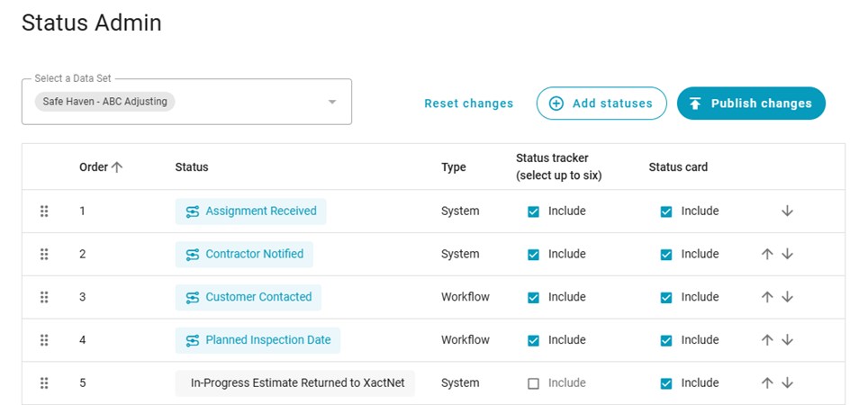The height and width of the screenshot is (405, 868).
Task: Sort by Order column arrow
Action: point(117,167)
